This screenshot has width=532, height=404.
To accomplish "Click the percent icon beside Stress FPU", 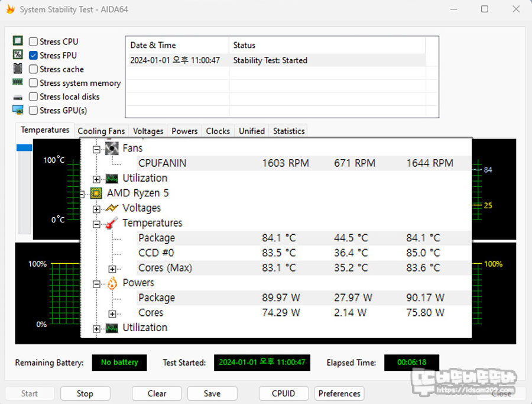I will click(18, 54).
